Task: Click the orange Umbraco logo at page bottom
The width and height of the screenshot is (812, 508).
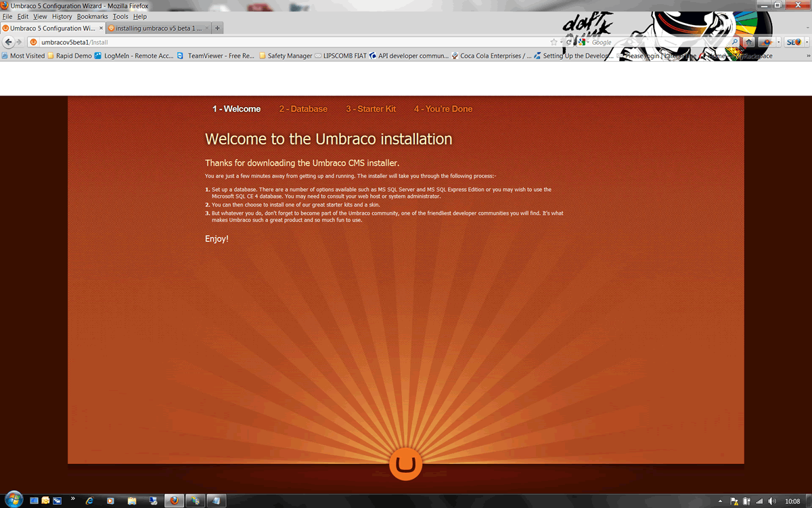Action: [406, 464]
